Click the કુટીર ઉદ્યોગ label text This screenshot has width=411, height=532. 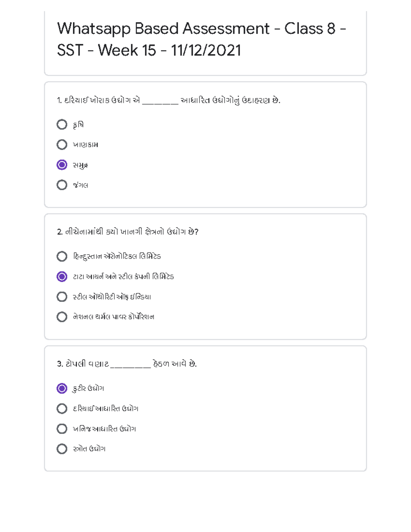click(x=88, y=388)
